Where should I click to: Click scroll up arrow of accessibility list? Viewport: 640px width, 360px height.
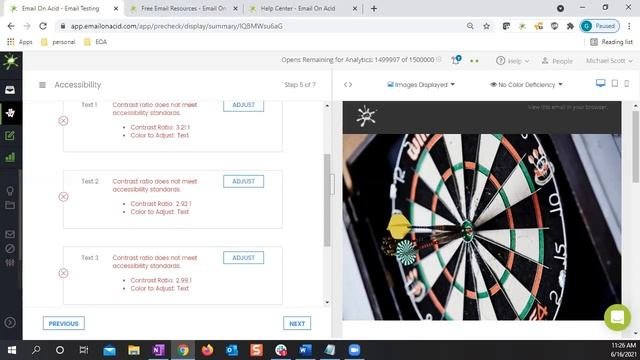point(327,106)
